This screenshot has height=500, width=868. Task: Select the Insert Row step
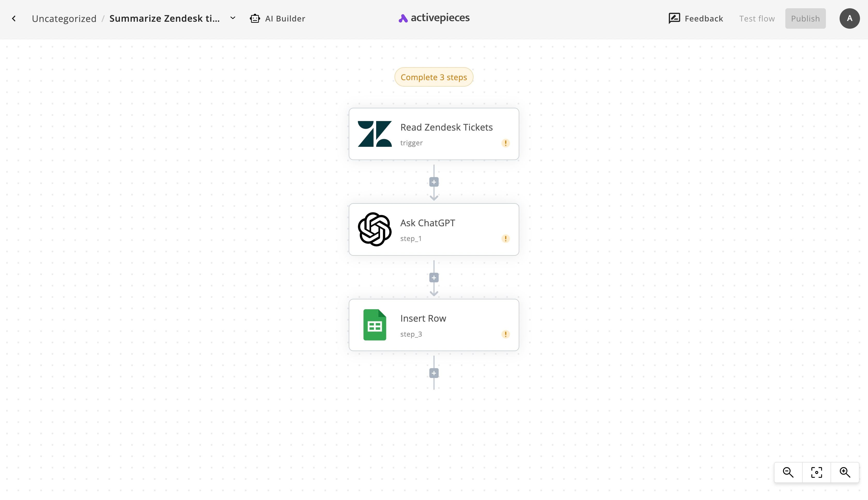[434, 325]
